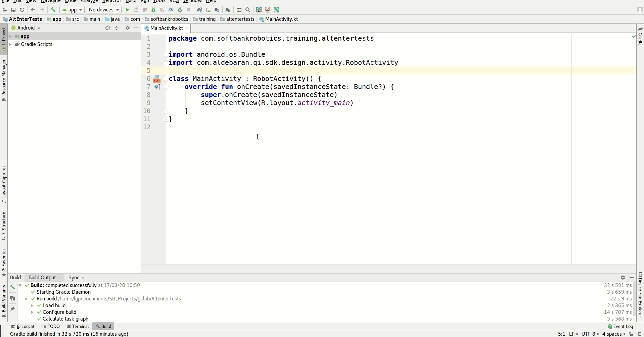Open the Refactor menu
This screenshot has width=644, height=337.
(111, 1)
